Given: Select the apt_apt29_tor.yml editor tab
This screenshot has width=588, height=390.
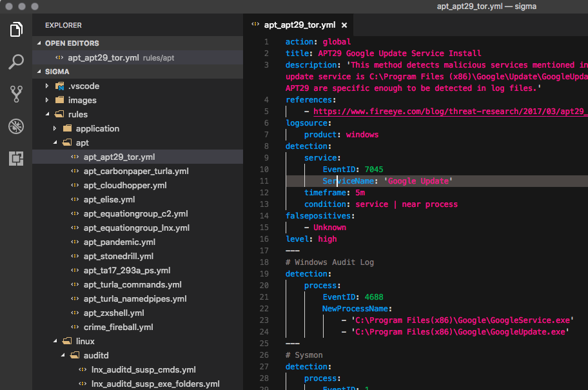Looking at the screenshot, I should point(299,25).
